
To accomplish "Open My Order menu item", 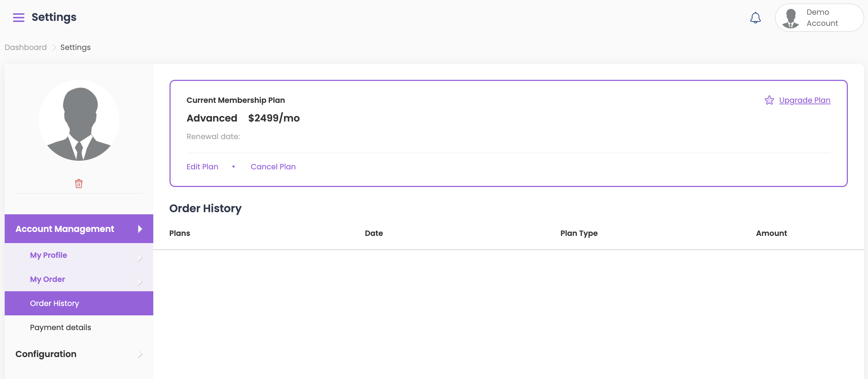I will tap(48, 279).
